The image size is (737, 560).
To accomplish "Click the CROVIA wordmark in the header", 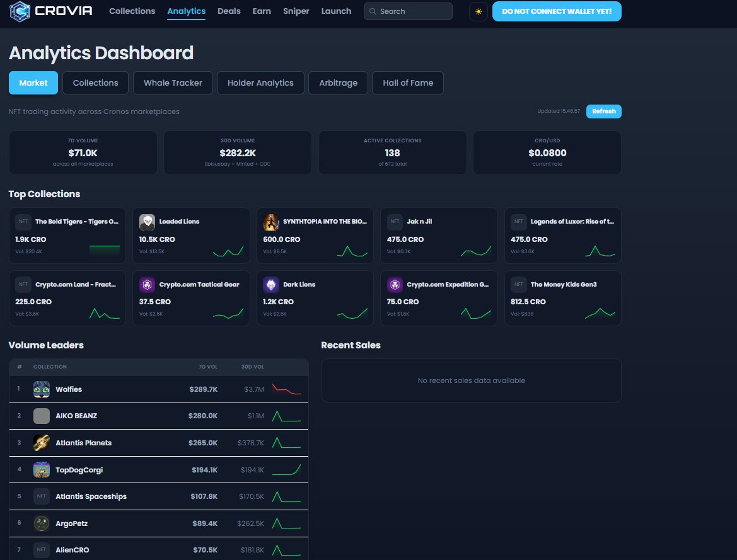I will tap(64, 11).
